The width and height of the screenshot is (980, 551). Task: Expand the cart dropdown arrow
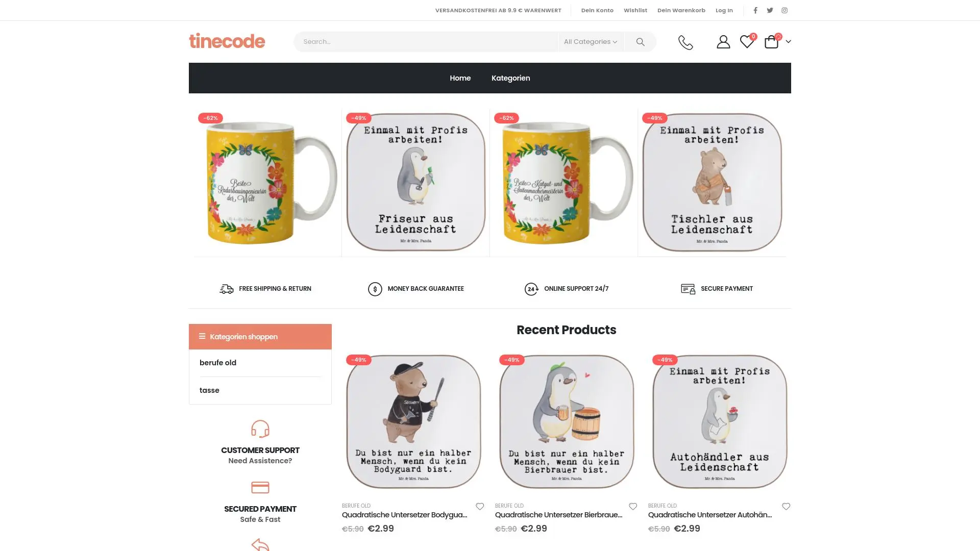point(788,42)
